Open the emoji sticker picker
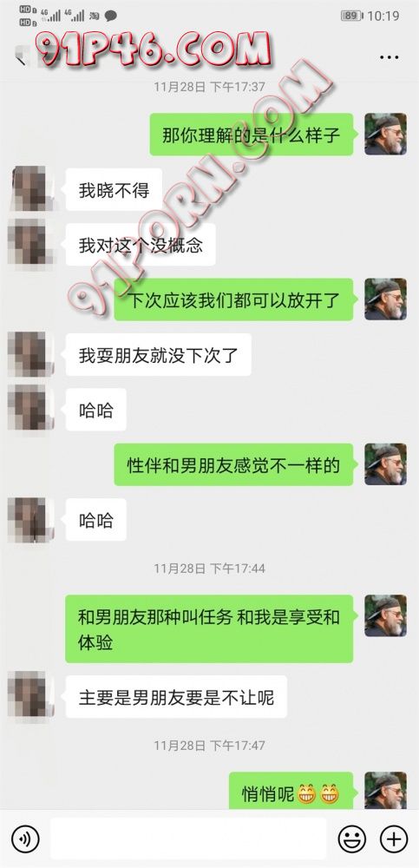Image resolution: width=419 pixels, height=868 pixels. pyautogui.click(x=352, y=839)
